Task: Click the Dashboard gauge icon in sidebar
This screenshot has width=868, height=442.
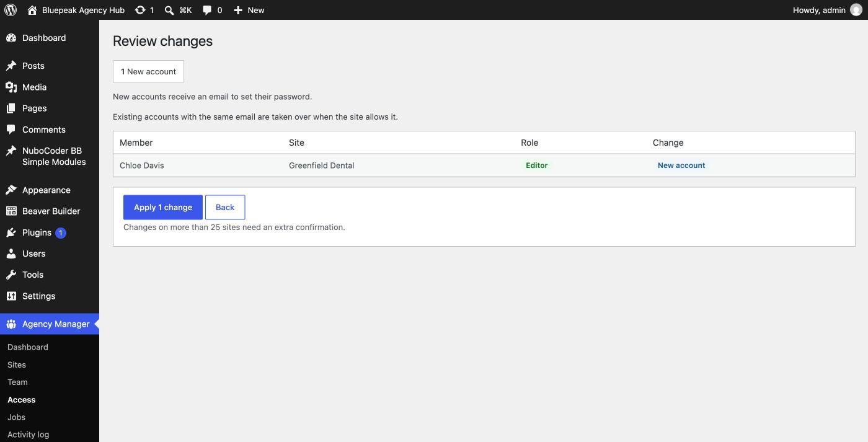Action: tap(11, 38)
